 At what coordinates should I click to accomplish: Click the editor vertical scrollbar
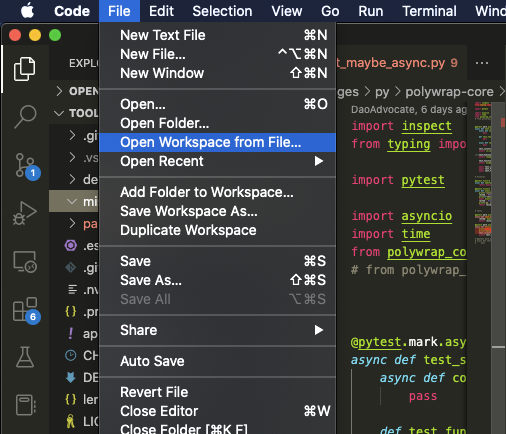click(x=498, y=267)
